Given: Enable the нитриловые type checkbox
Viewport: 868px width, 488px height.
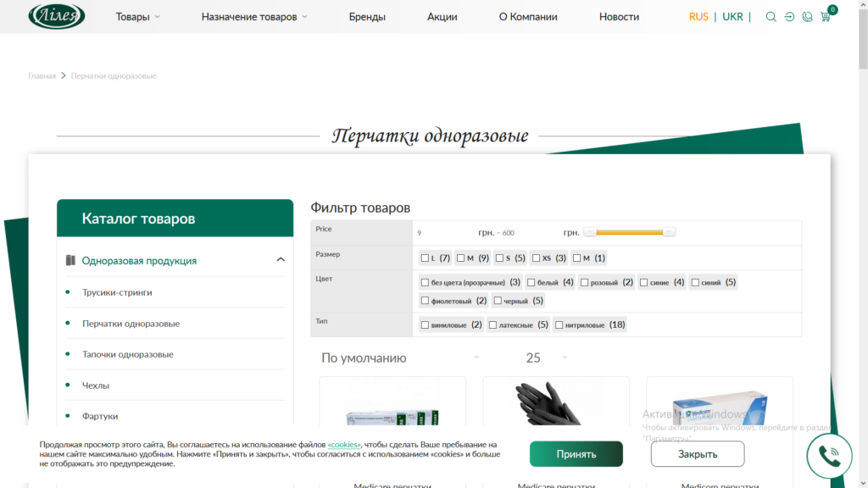Looking at the screenshot, I should [x=559, y=324].
